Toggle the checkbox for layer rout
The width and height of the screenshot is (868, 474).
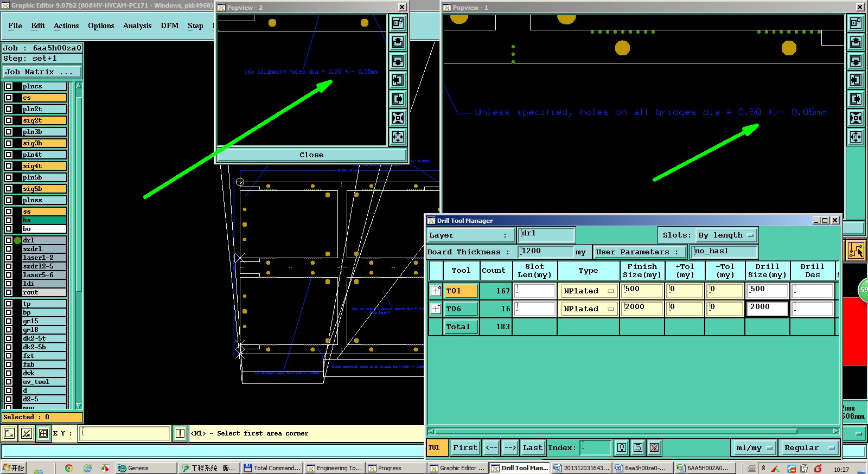tap(9, 292)
